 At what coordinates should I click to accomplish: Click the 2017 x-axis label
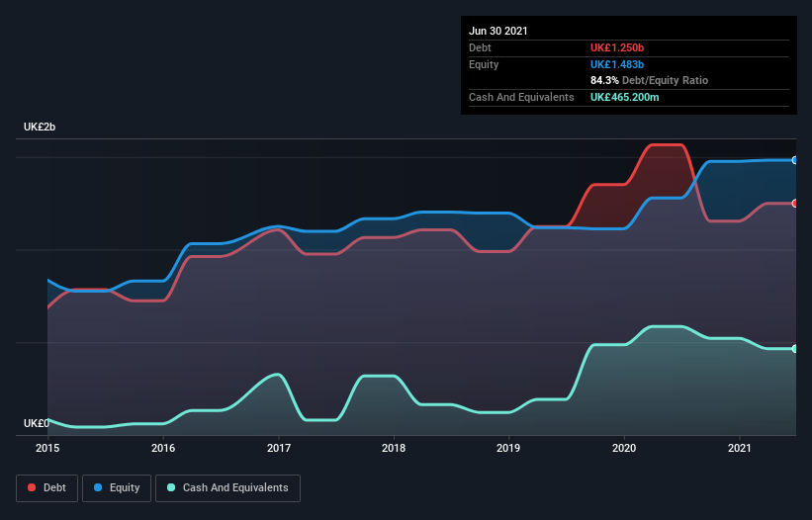279,448
